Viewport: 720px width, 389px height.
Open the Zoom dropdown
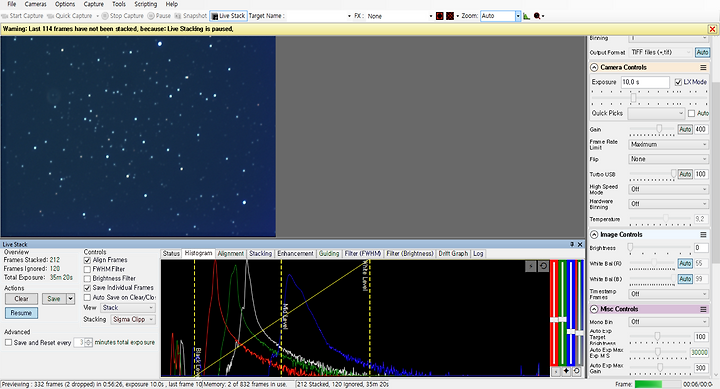coord(518,16)
